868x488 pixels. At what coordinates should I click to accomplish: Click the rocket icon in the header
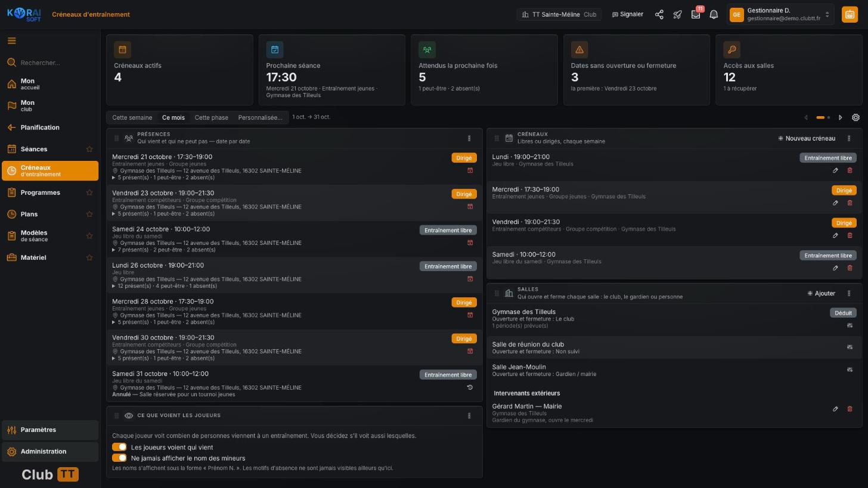pyautogui.click(x=677, y=14)
